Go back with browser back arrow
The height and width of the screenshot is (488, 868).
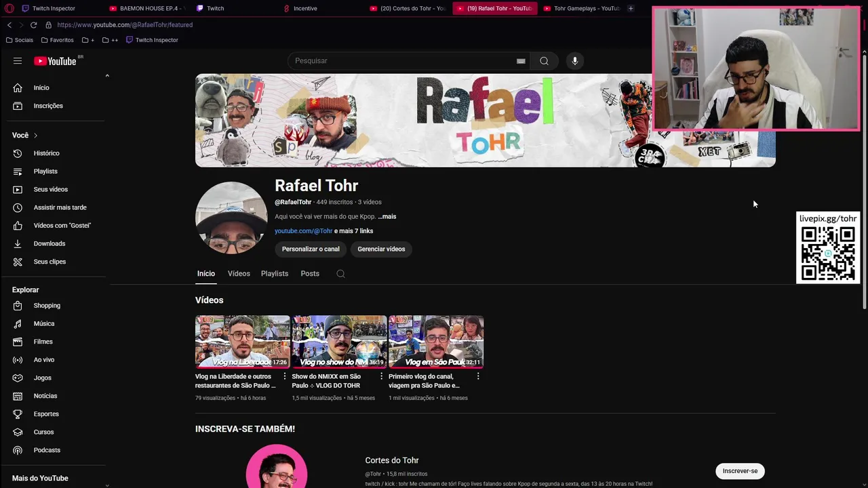[x=9, y=25]
